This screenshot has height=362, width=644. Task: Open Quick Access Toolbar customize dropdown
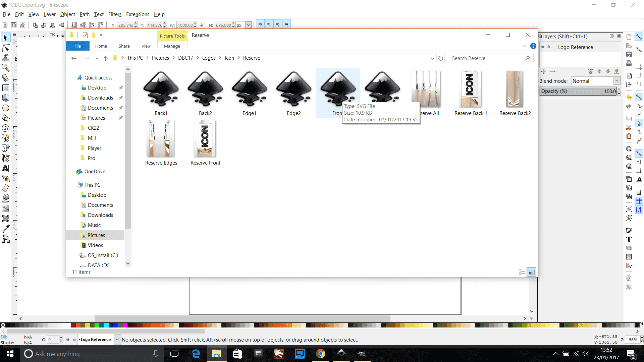(101, 35)
